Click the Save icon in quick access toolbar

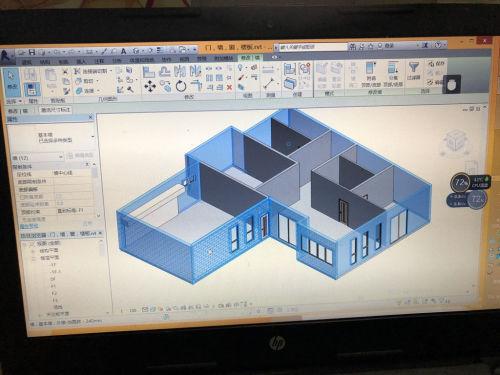pyautogui.click(x=32, y=52)
